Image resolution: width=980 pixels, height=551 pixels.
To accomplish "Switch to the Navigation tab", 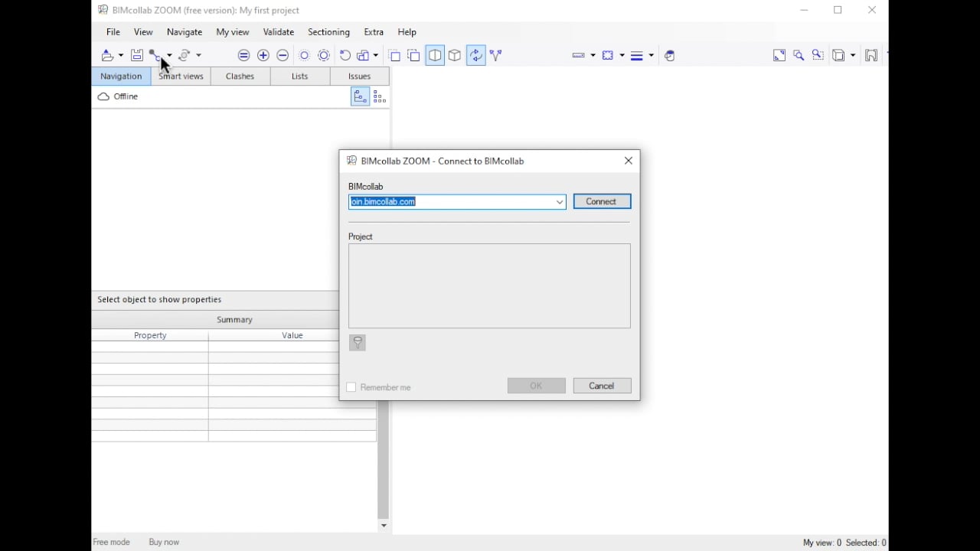I will [121, 77].
